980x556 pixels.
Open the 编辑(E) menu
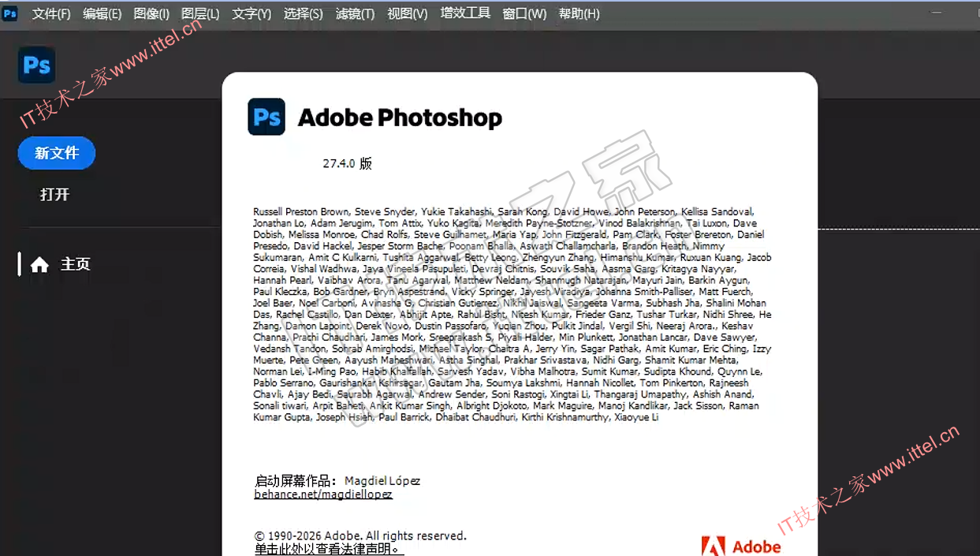pyautogui.click(x=102, y=14)
